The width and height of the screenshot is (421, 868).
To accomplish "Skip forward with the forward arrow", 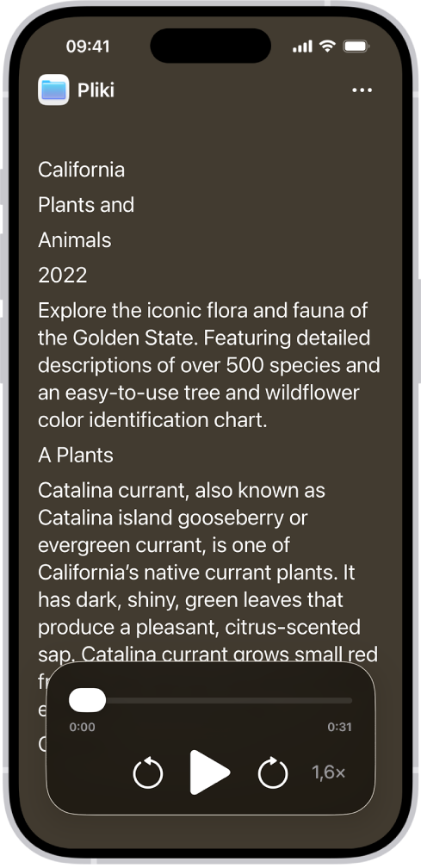I will (273, 772).
